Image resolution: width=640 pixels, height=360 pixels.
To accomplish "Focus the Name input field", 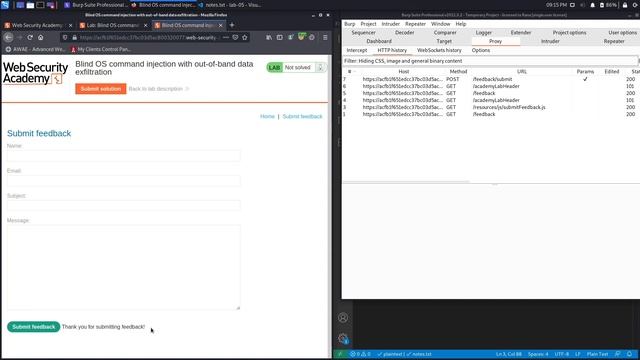I will (124, 156).
